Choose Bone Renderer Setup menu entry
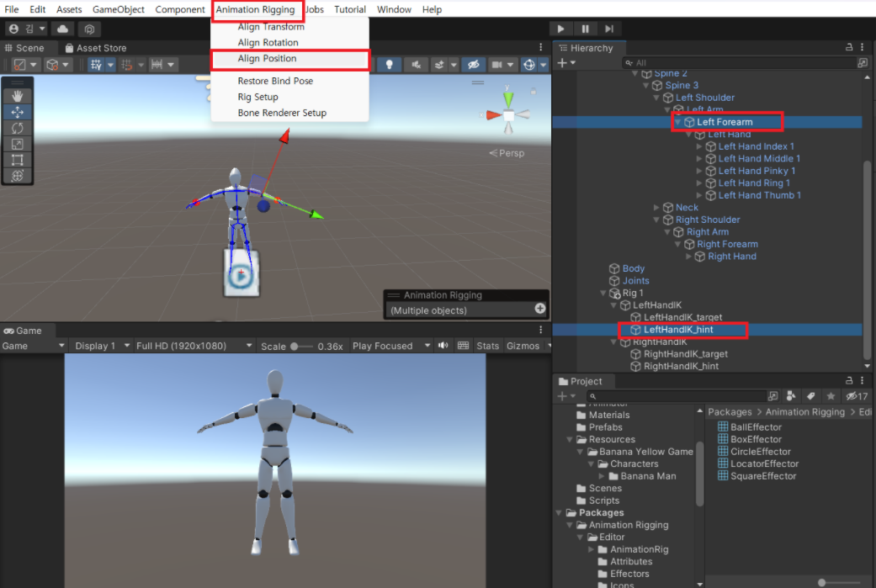This screenshot has height=588, width=876. [282, 113]
